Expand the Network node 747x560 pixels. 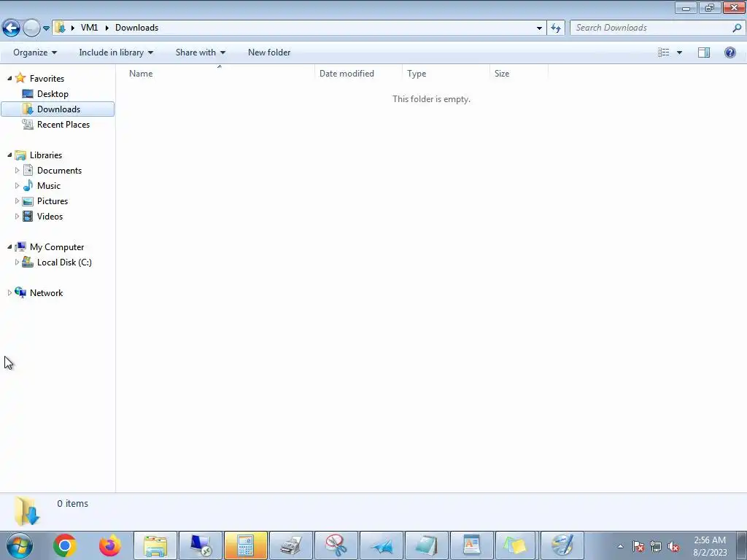(x=9, y=293)
